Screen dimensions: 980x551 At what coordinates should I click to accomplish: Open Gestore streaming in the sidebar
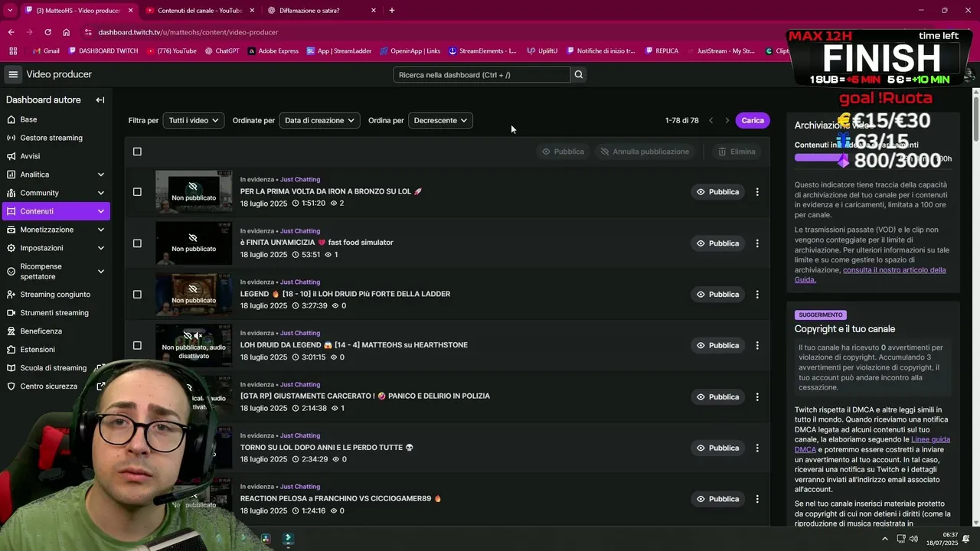coord(51,138)
